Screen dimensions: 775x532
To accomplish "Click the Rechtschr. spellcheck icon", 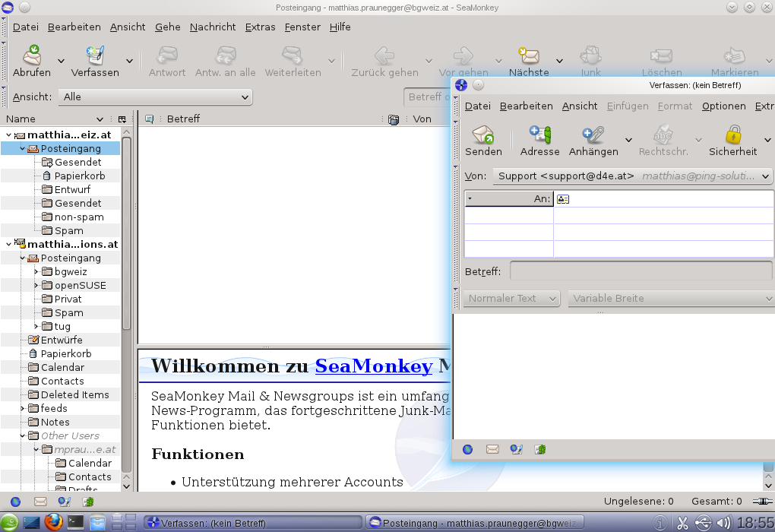I will [663, 134].
